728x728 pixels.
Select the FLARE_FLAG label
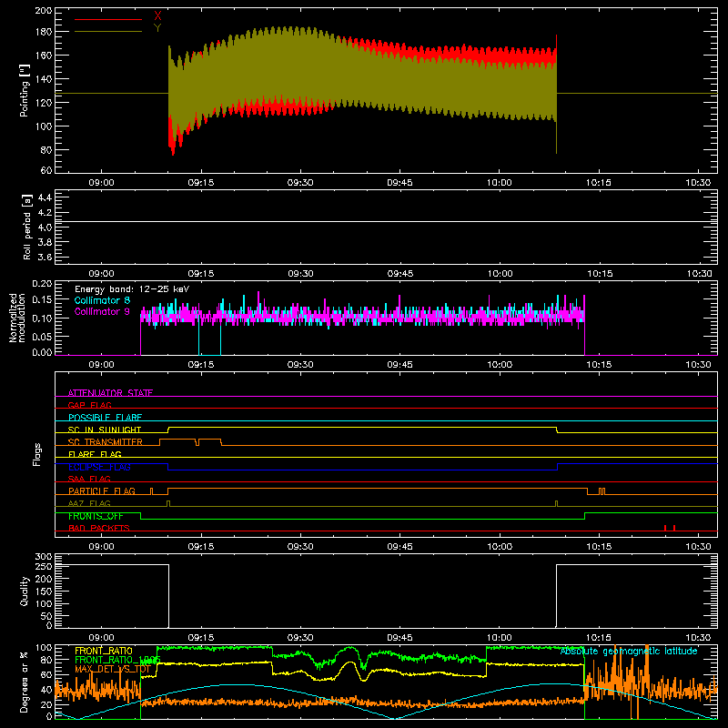tap(95, 454)
